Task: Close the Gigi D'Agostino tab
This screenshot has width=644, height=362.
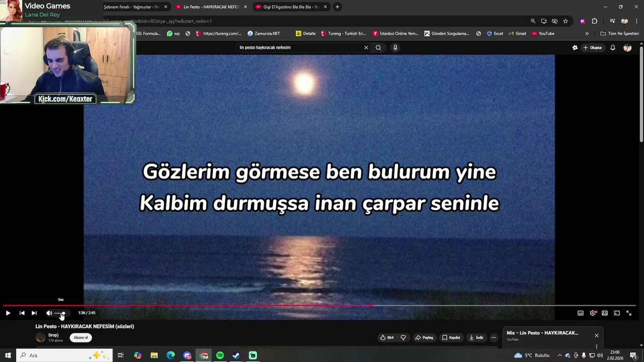Action: pos(326,7)
